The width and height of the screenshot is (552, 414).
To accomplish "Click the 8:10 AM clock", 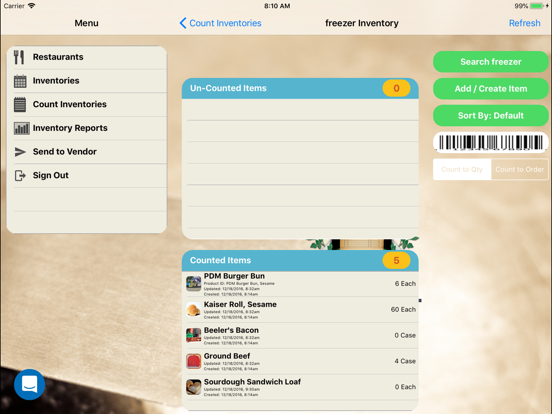I will point(277,6).
